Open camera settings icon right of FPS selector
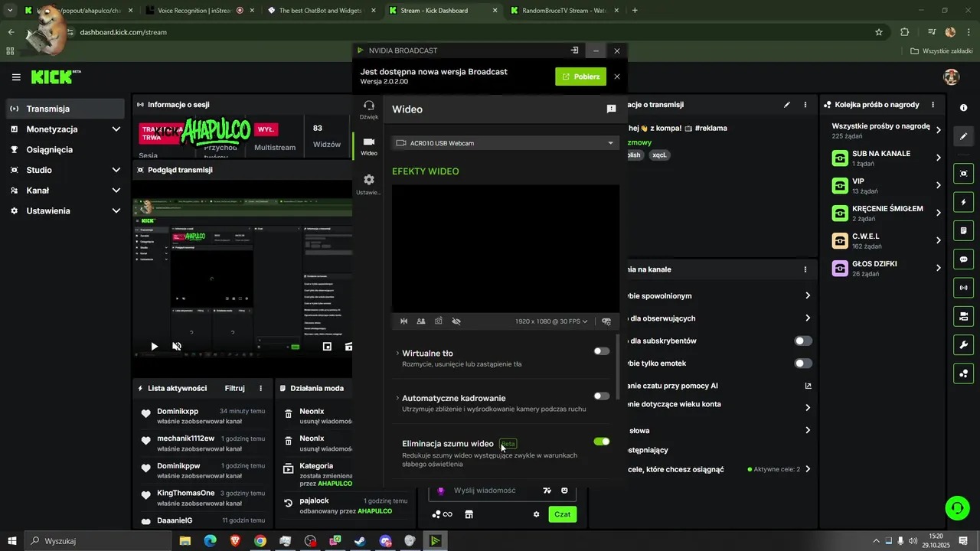The height and width of the screenshot is (551, 980). (x=606, y=321)
